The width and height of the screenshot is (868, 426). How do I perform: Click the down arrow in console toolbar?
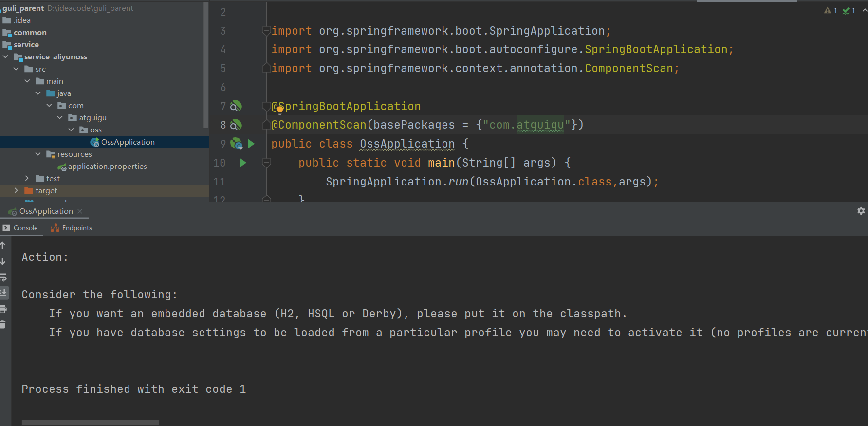click(x=3, y=261)
